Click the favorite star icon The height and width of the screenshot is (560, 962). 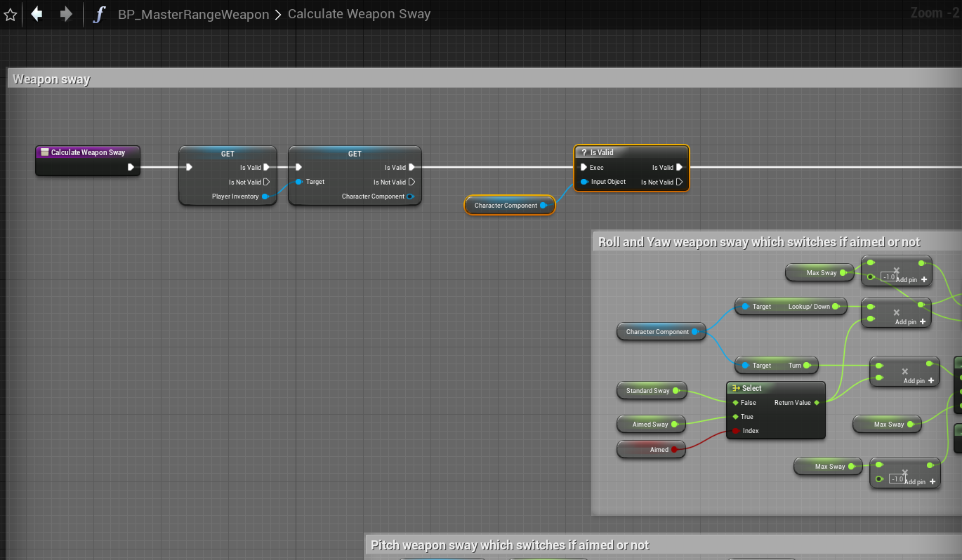[10, 14]
